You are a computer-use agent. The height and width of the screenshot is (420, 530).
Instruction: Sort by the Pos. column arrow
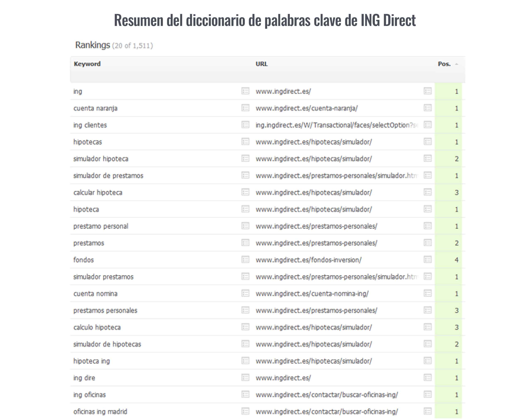(x=456, y=64)
